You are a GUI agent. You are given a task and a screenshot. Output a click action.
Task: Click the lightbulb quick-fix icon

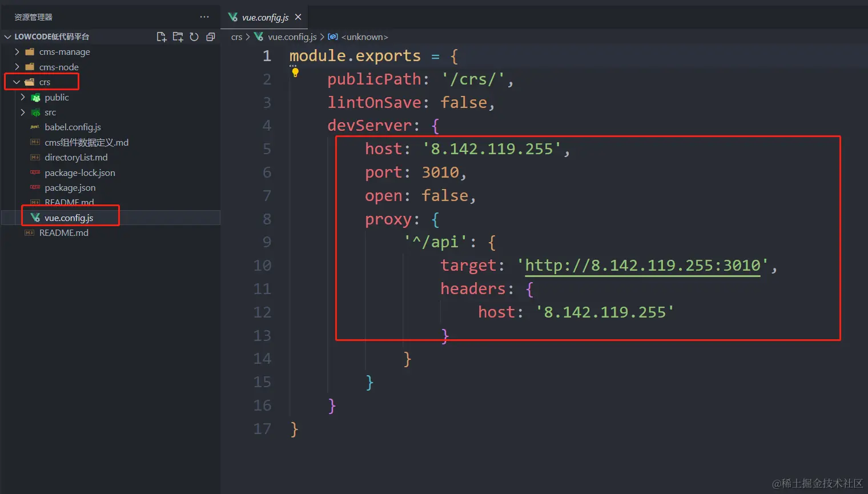[295, 73]
